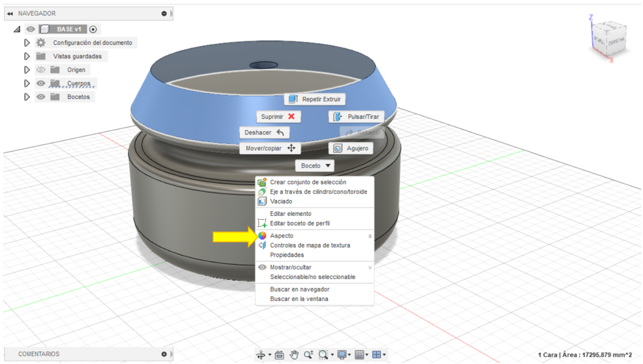Click Pulsar/Tirar in marking menu
Screen dimensions: 643x364
click(x=356, y=116)
